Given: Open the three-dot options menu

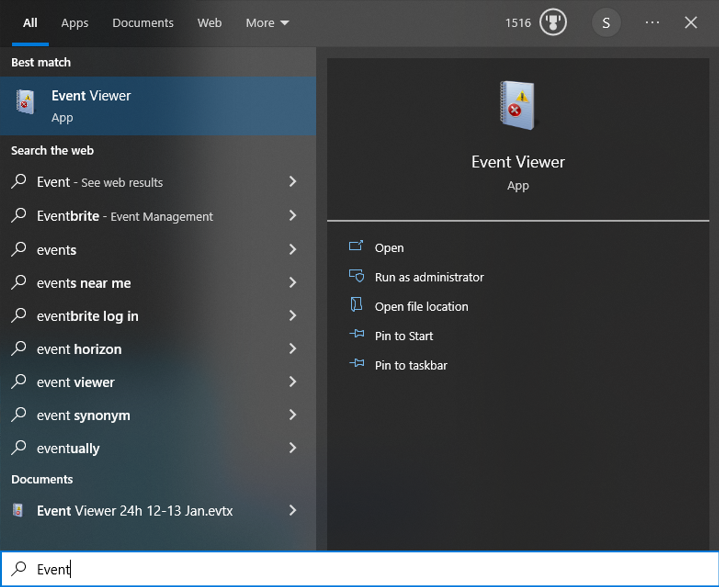Looking at the screenshot, I should [652, 23].
